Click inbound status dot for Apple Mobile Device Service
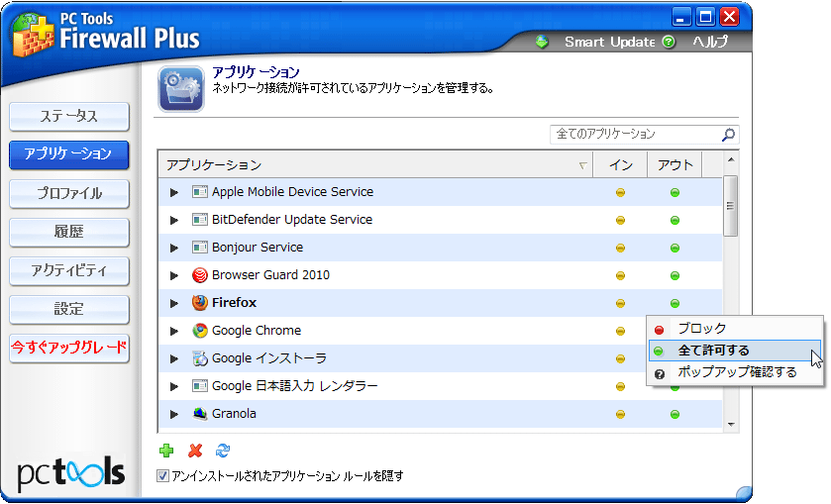Viewport: 831px width, 504px height. coord(620,192)
